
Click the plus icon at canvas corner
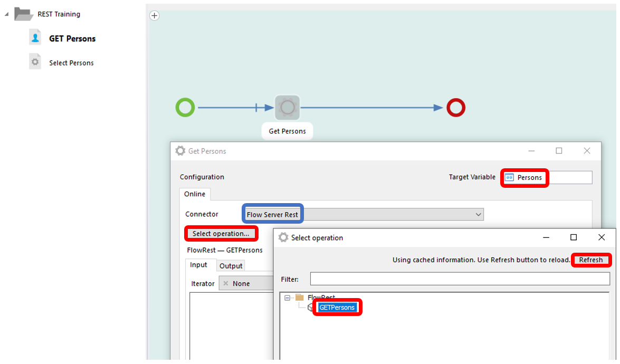point(155,16)
